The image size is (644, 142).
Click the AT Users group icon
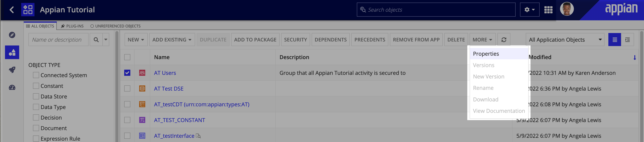(x=142, y=73)
